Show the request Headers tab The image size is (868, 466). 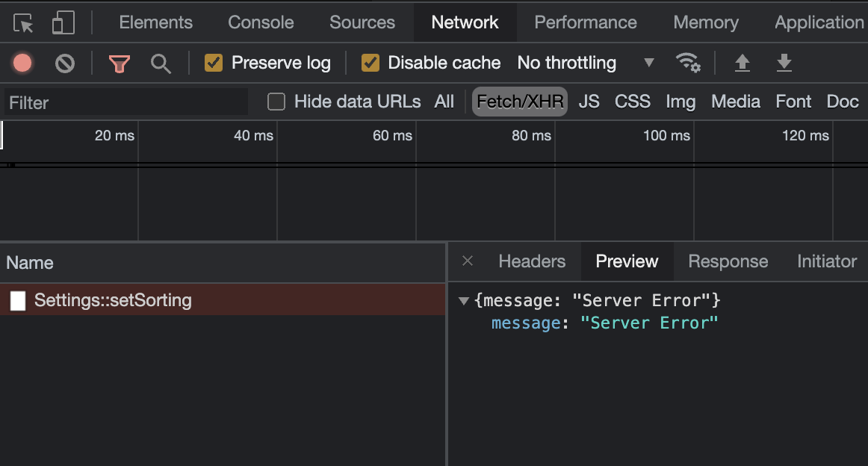[x=532, y=261]
